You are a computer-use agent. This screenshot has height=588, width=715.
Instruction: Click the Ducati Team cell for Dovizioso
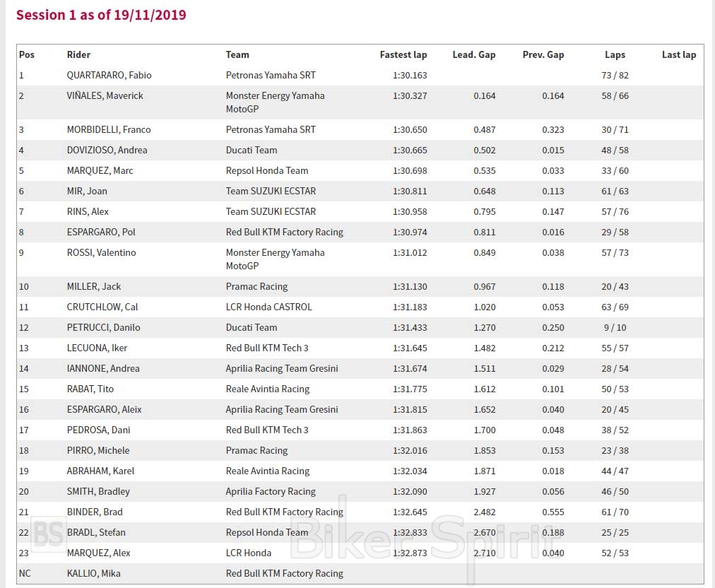(252, 150)
